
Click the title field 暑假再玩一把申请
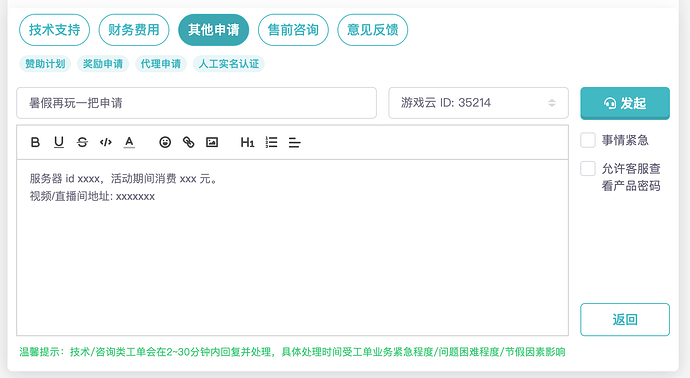(x=196, y=103)
